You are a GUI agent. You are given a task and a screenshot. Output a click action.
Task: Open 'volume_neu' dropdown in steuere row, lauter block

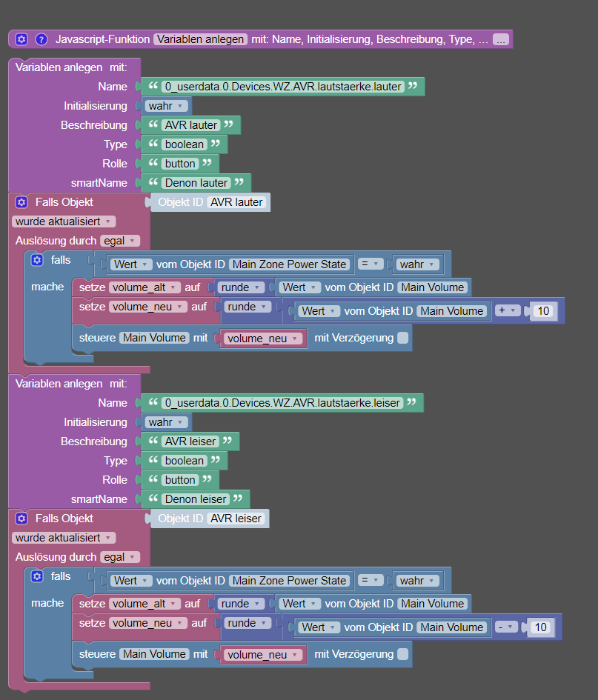(263, 339)
